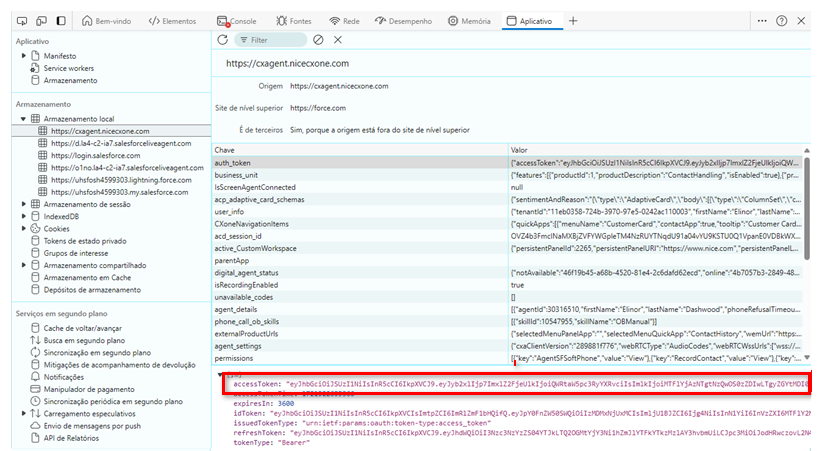Viewport: 823px width, 451px height.
Task: Open the Bem-vindo tab
Action: [107, 21]
